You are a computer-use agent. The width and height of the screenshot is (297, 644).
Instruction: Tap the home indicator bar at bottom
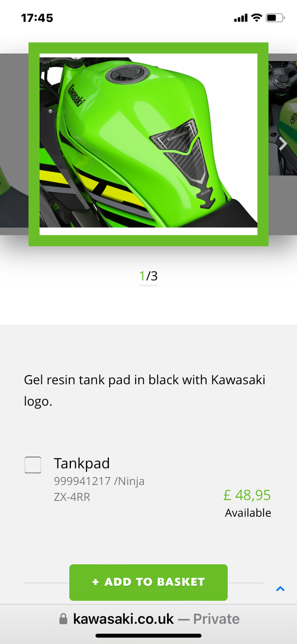click(148, 636)
